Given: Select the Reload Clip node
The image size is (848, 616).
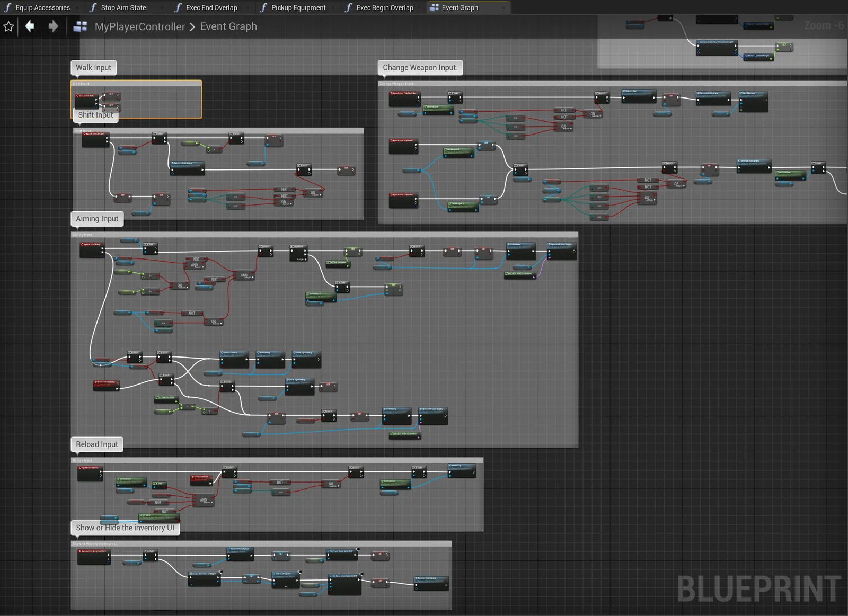Looking at the screenshot, I should click(x=462, y=470).
